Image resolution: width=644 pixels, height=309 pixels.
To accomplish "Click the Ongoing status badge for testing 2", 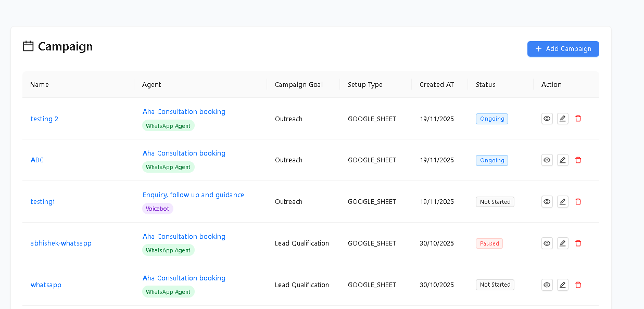I will pos(492,119).
